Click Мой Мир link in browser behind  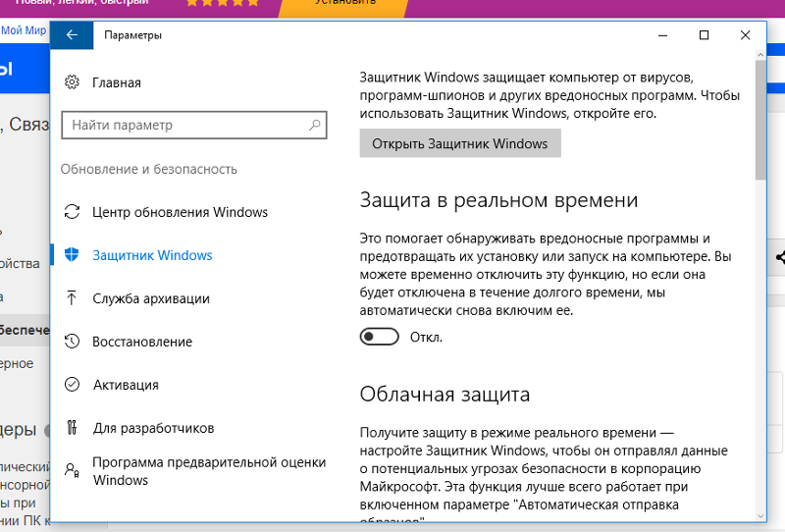(x=24, y=30)
